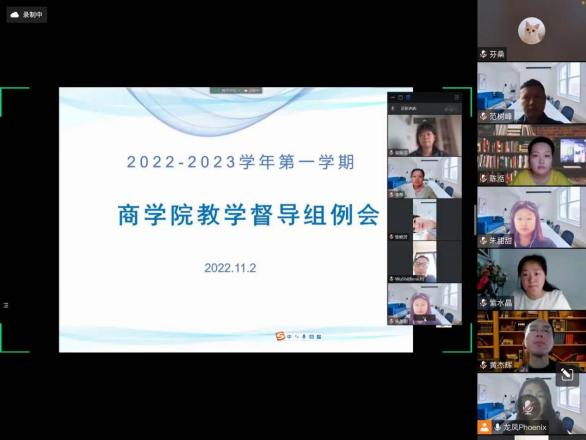Viewport: 586px width, 440px height.
Task: Click the slide title 商学院教学督导组例会
Action: (x=249, y=215)
